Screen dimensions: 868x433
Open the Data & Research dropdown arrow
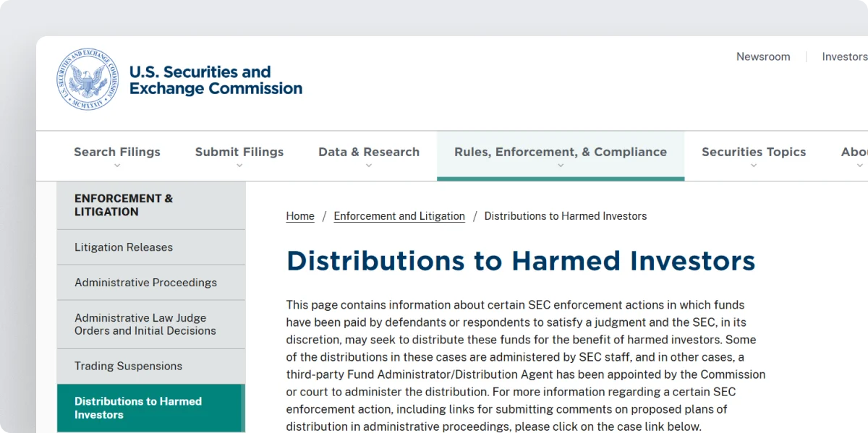point(369,165)
